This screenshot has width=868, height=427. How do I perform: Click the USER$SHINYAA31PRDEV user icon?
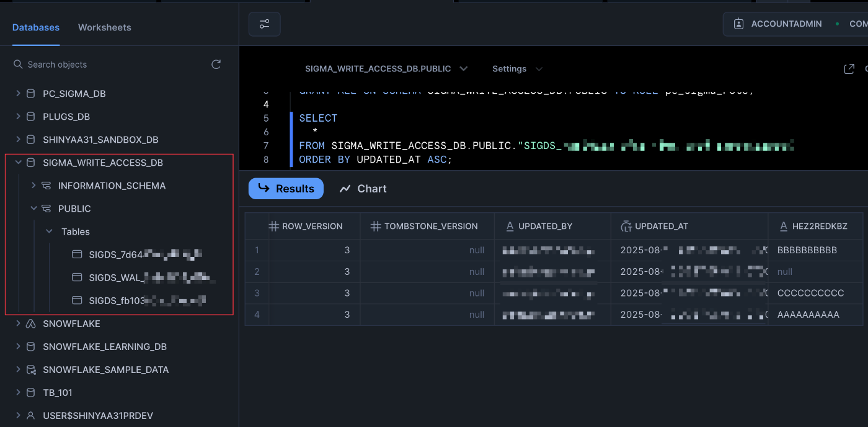tap(30, 416)
